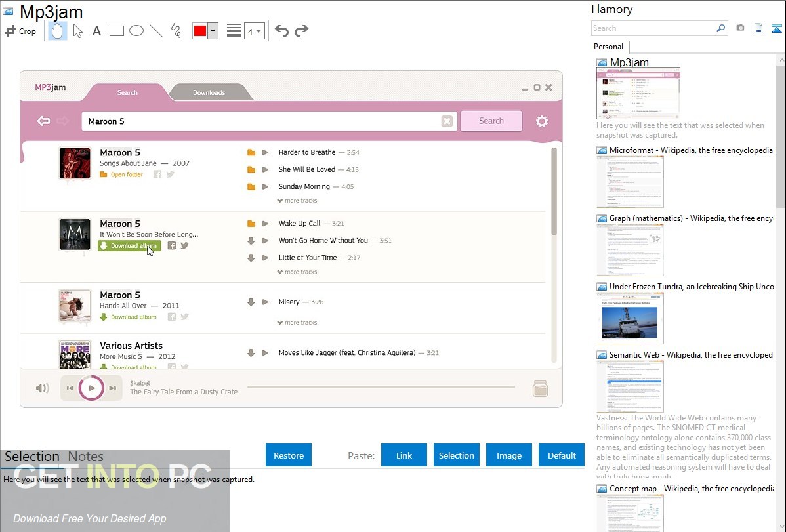The width and height of the screenshot is (786, 532).
Task: Select the straight line tool
Action: pos(156,31)
